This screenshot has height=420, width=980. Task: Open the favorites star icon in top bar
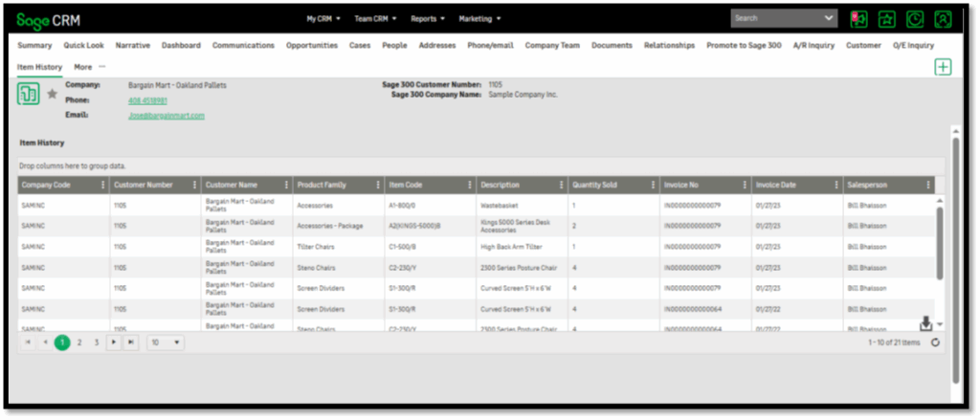click(886, 19)
